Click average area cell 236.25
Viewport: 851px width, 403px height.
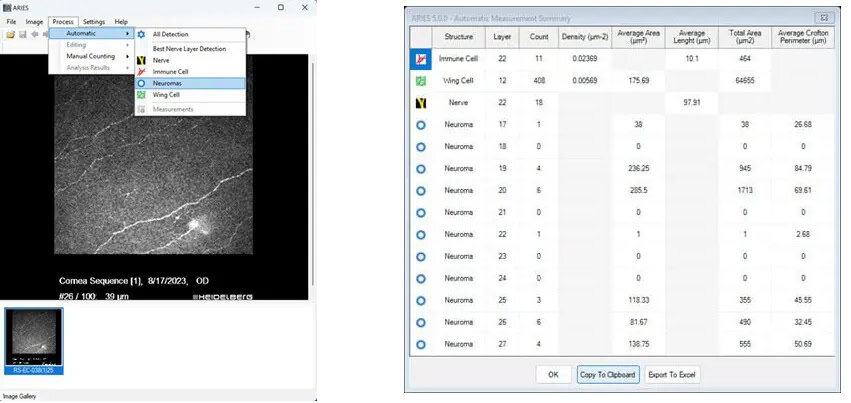tap(638, 169)
